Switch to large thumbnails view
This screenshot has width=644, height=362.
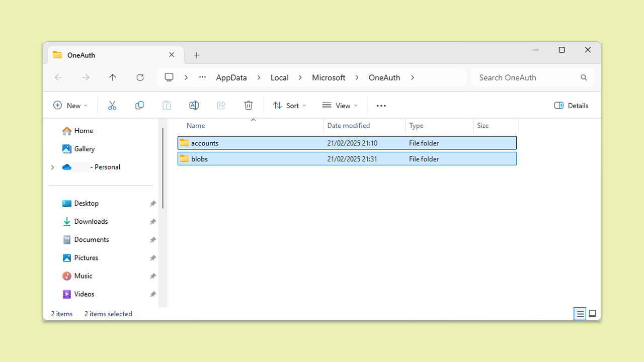coord(592,314)
